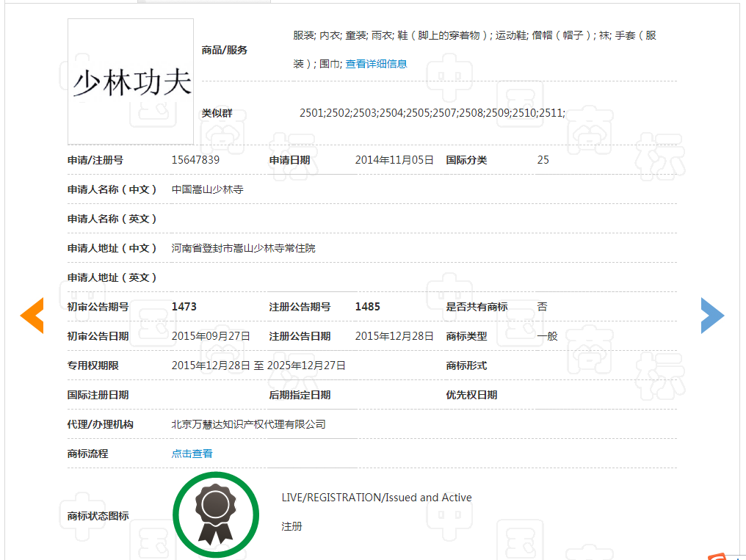Click the 注册公告日期 label
The image size is (746, 560).
[x=300, y=336]
